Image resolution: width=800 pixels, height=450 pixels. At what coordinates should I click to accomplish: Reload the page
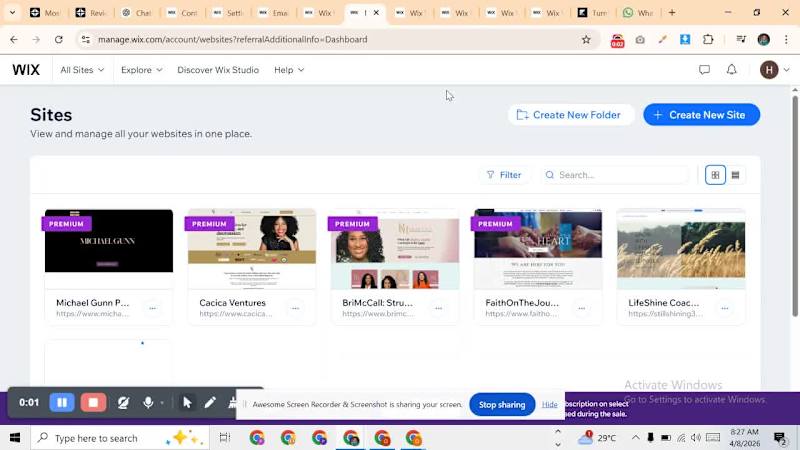[59, 39]
